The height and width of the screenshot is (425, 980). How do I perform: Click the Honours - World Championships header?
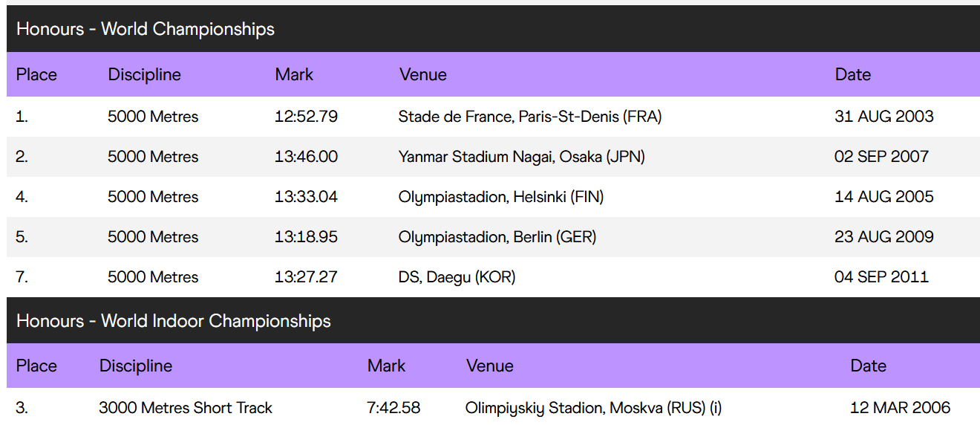(146, 29)
